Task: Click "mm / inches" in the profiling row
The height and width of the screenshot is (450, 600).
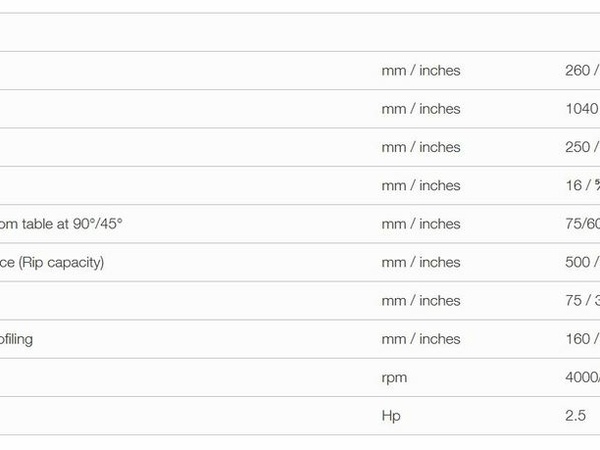Action: pos(421,339)
